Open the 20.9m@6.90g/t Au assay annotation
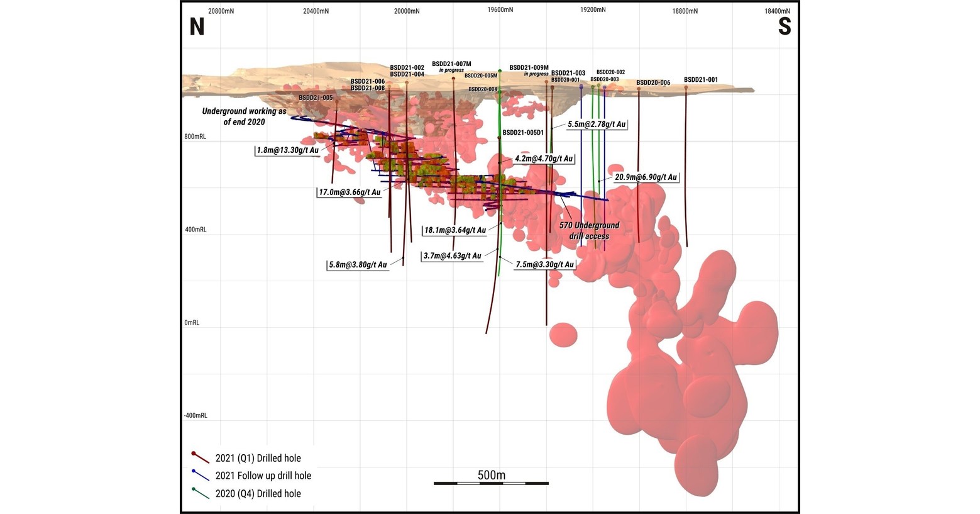This screenshot has width=980, height=514. tap(644, 177)
